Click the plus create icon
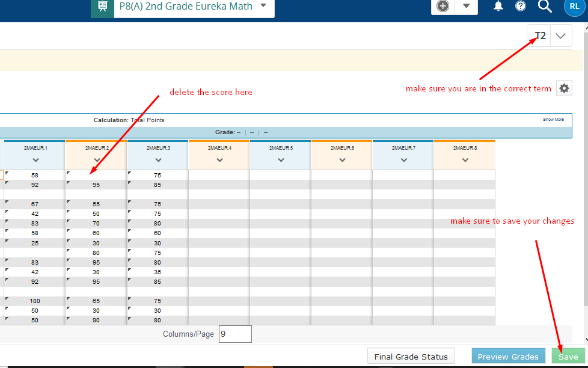588x368 pixels. (443, 6)
